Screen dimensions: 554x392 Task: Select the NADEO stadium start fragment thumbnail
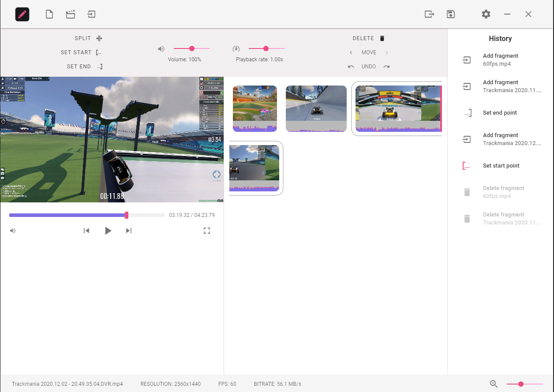[398, 108]
